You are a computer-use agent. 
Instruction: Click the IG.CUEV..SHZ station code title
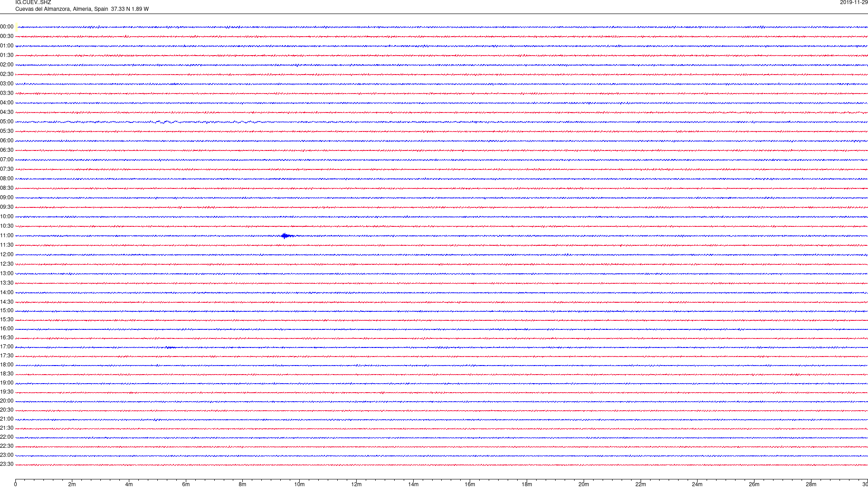33,3
